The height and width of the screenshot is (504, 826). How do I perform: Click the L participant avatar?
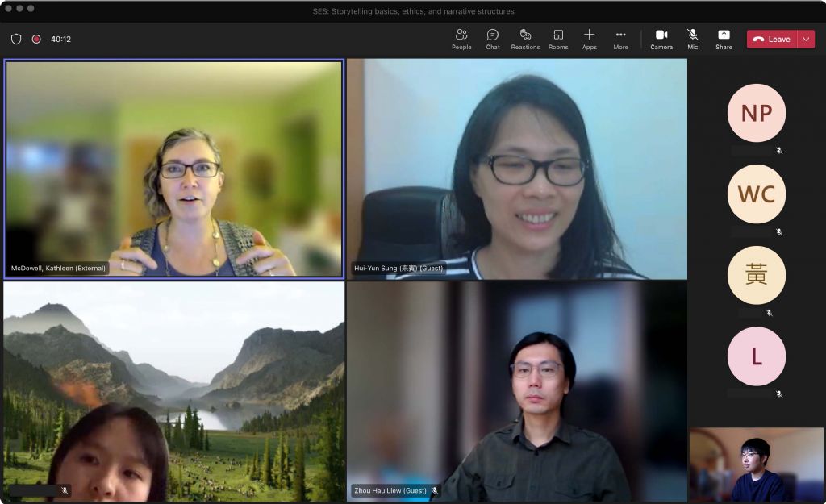(757, 356)
